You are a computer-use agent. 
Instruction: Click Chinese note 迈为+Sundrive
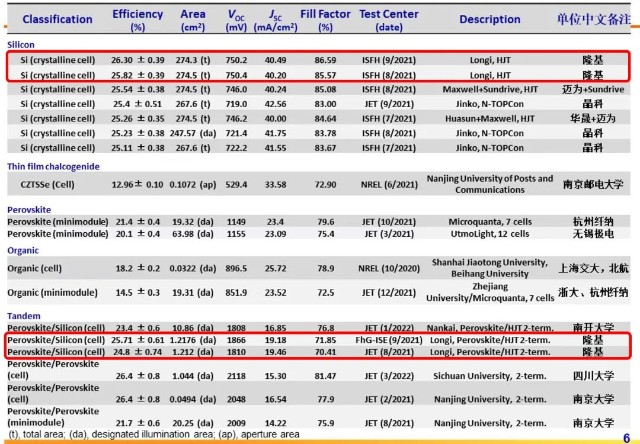[x=593, y=89]
